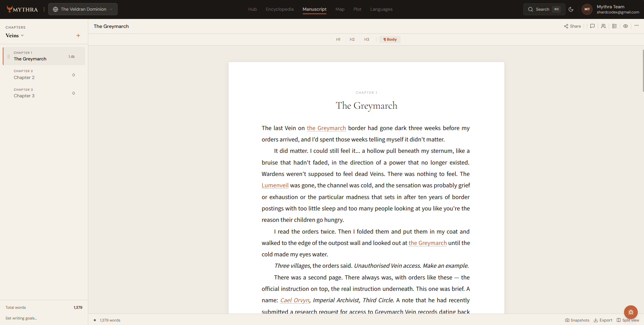
Task: Open Chapter 2 in sidebar
Action: point(44,75)
